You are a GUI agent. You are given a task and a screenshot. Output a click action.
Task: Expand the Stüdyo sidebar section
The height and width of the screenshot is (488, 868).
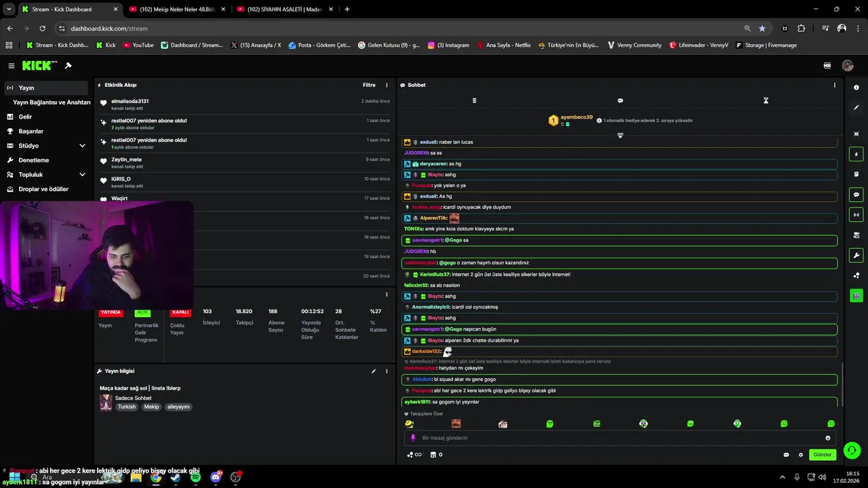click(x=82, y=146)
